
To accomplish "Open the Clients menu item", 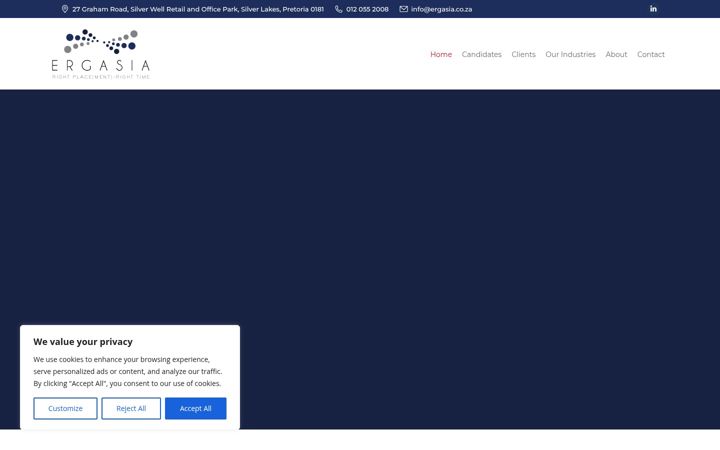I will pyautogui.click(x=523, y=54).
